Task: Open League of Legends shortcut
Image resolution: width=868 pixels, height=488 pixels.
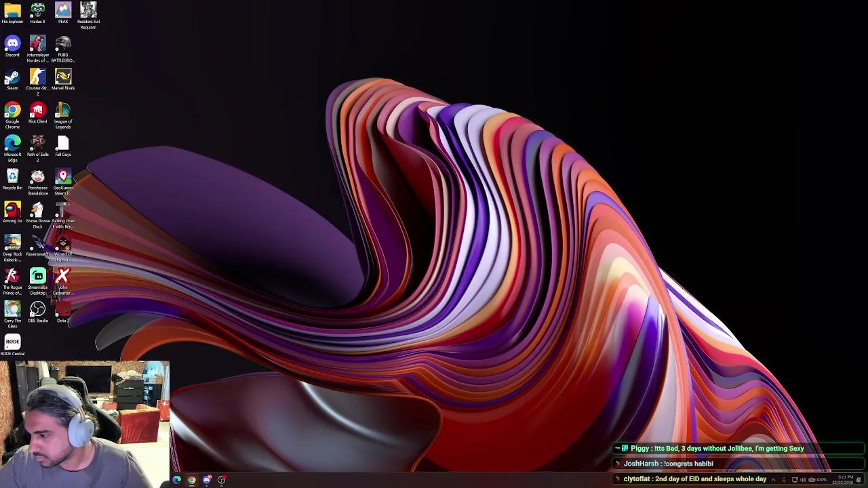Action: [x=63, y=115]
